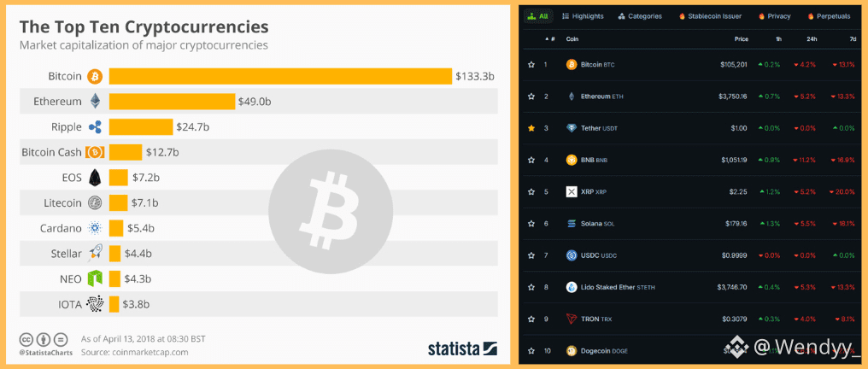Click the statista logo
This screenshot has height=369, width=868.
[x=462, y=348]
